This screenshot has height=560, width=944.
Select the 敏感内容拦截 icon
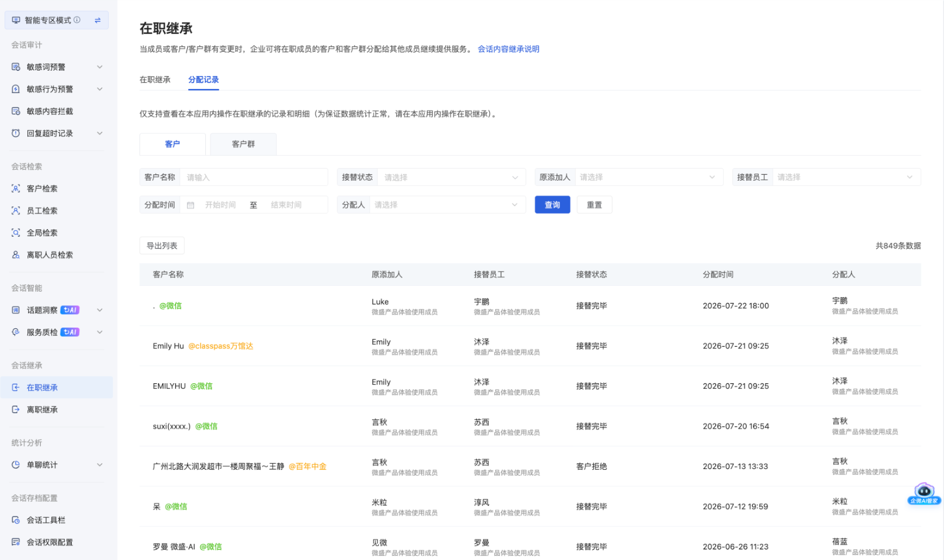pos(16,111)
